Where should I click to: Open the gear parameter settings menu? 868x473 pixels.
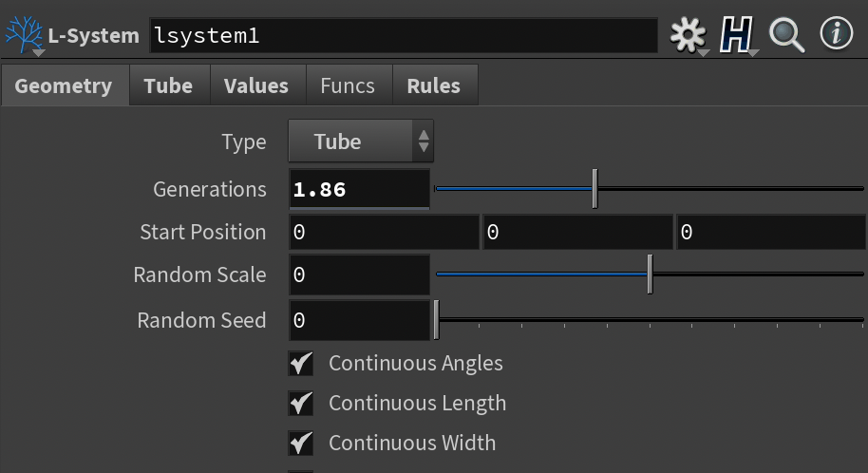pyautogui.click(x=688, y=34)
